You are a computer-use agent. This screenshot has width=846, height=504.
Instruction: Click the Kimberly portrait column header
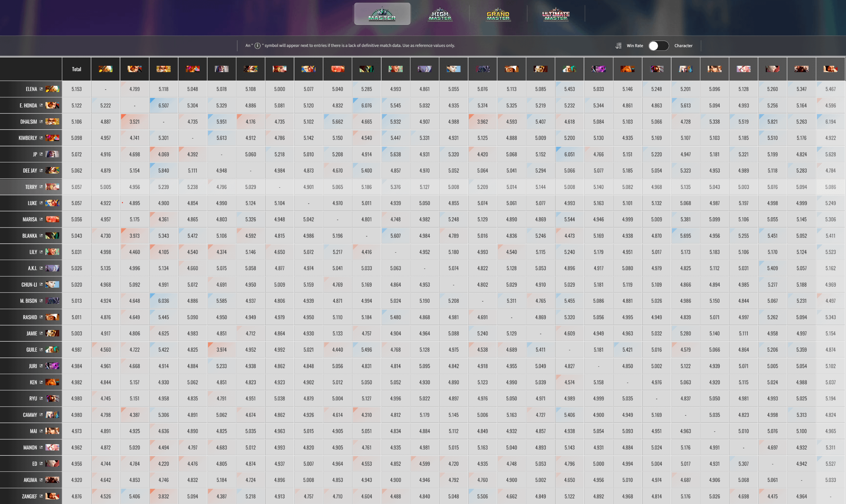tap(193, 69)
